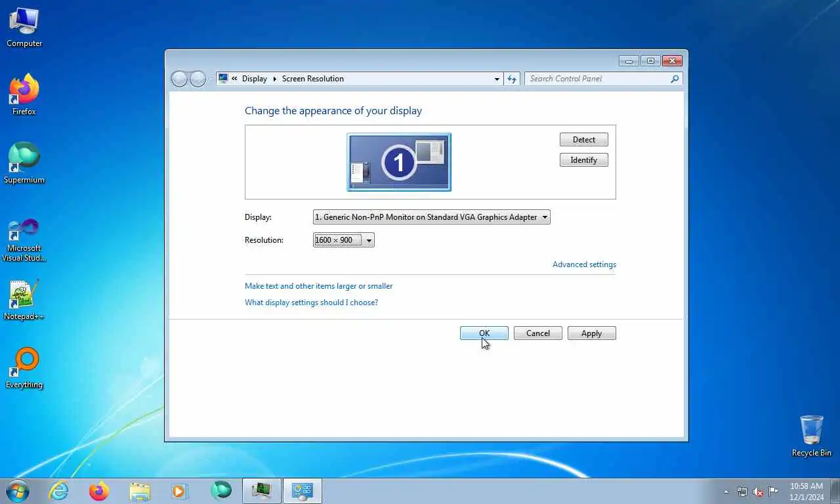Open Windows Explorer folder in taskbar
Viewport: 840px width, 504px height.
point(140,491)
